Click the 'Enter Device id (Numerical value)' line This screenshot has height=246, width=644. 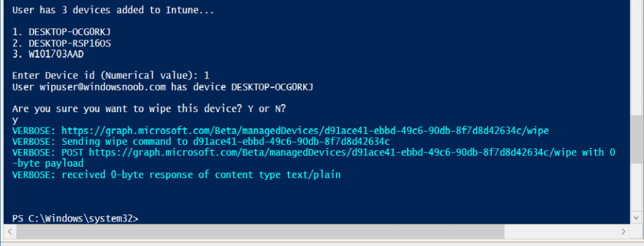point(111,76)
